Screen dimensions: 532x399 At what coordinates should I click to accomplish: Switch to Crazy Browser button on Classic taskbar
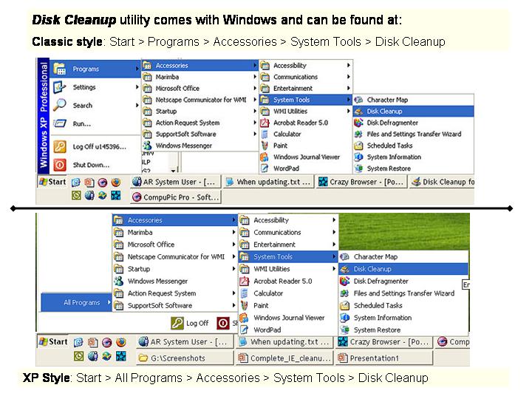pos(361,182)
